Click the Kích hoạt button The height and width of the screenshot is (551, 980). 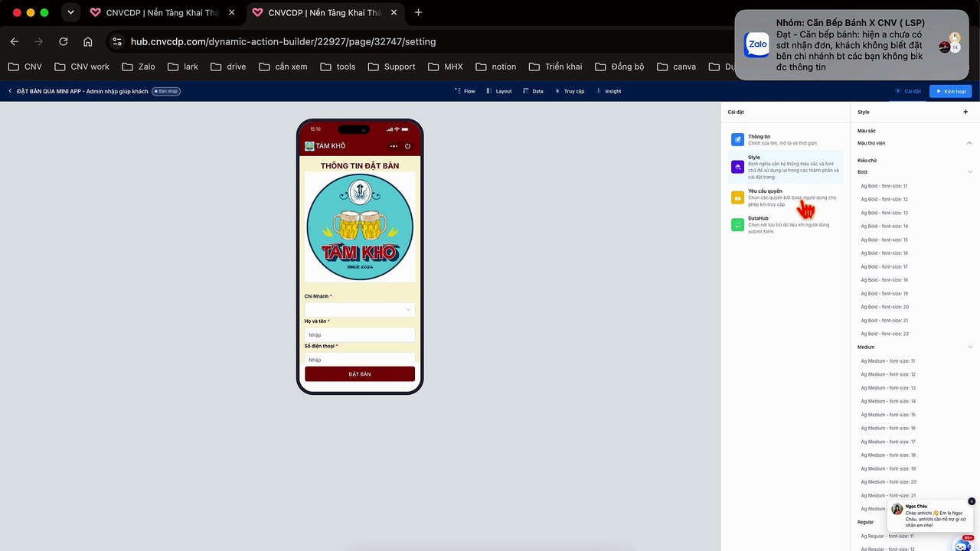[x=950, y=91]
